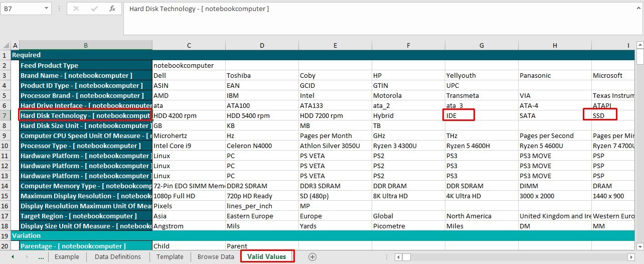Select the ASIN cell
The width and height of the screenshot is (644, 264).
[x=189, y=85]
